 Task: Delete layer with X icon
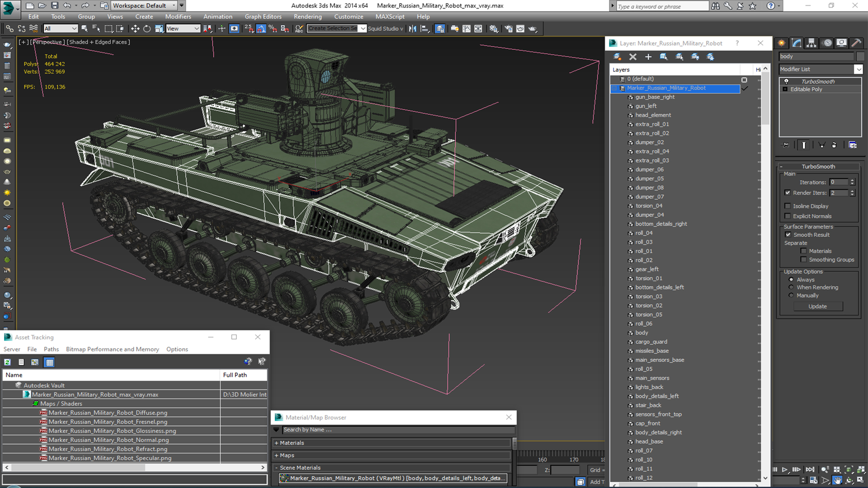coord(632,56)
